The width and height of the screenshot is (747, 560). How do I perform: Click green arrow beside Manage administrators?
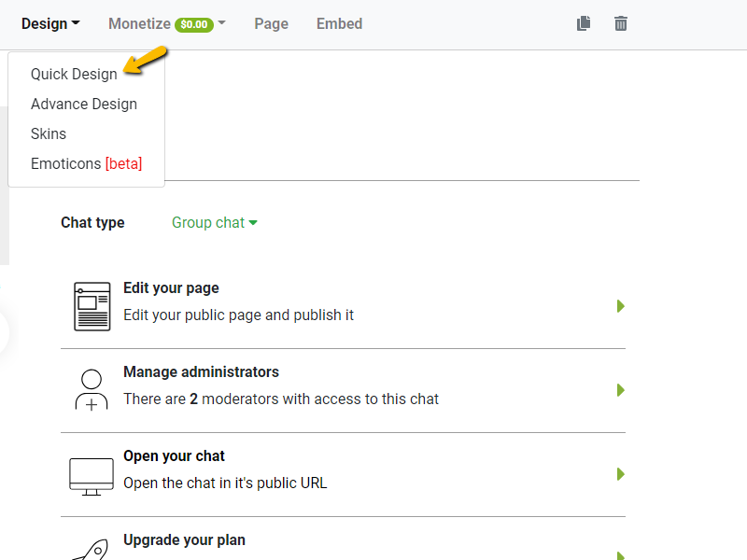coord(620,390)
